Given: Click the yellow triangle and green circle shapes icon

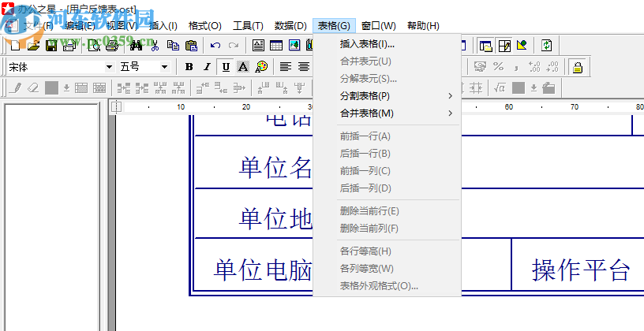Looking at the screenshot, I should [522, 46].
